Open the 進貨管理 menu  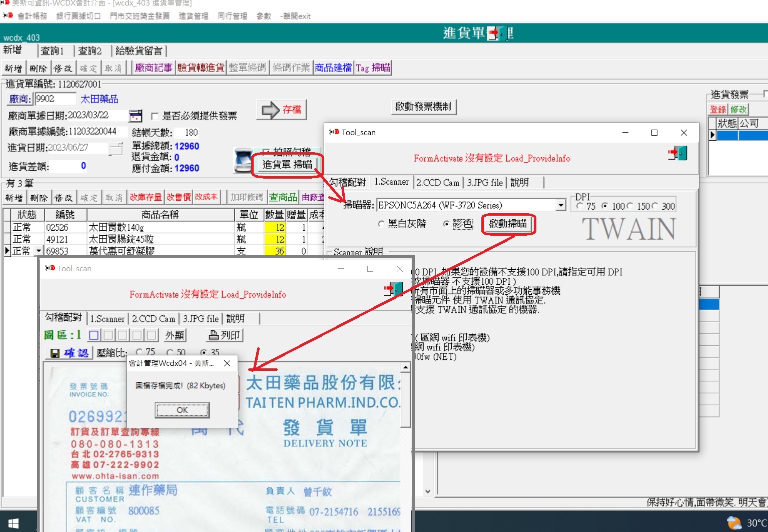coord(194,16)
